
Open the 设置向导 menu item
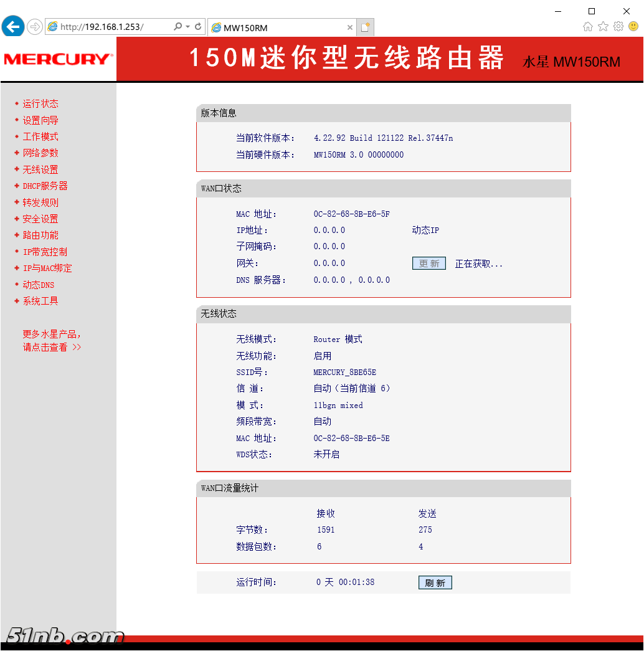click(x=40, y=120)
